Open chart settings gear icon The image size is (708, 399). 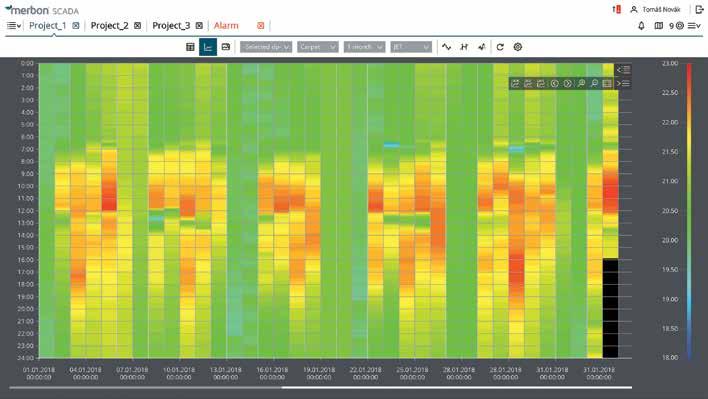[x=518, y=47]
